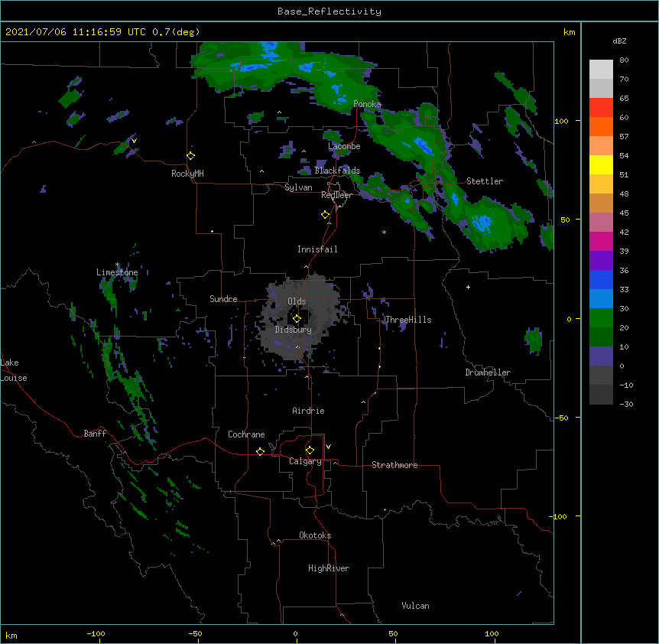Image resolution: width=659 pixels, height=644 pixels.
Task: Click the 80 value on the dBZ legend
Action: (x=624, y=60)
